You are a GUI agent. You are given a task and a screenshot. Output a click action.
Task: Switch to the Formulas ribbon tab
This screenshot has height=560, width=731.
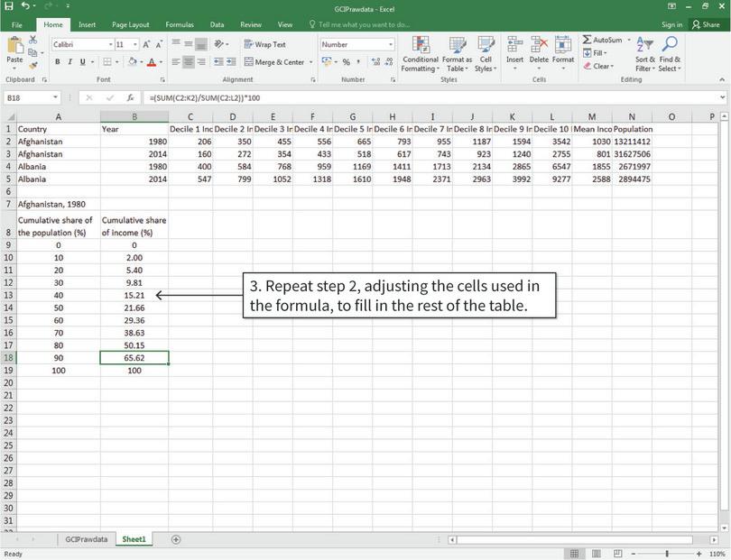tap(179, 24)
